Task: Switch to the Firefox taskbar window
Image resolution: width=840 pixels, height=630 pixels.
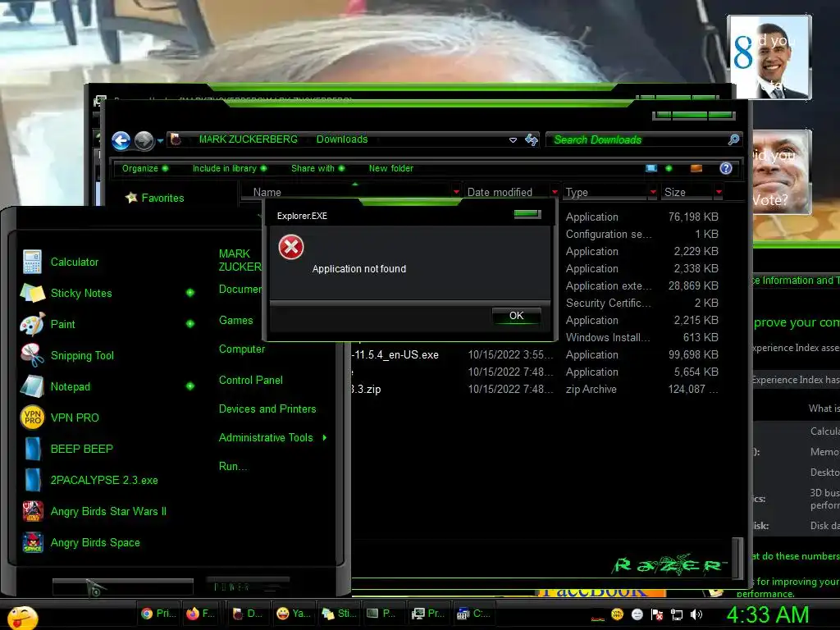Action: pyautogui.click(x=201, y=614)
